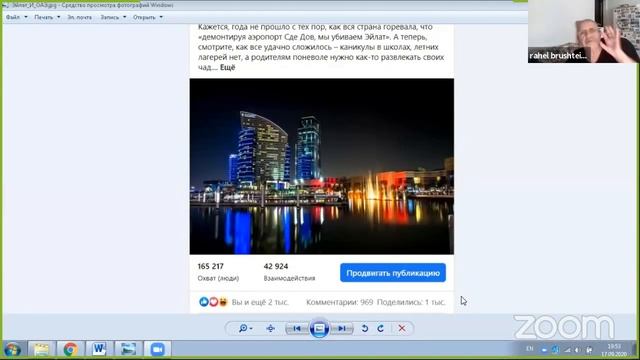Image resolution: width=640 pixels, height=360 pixels.
Task: Click the Actual Size fit icon
Action: click(270, 328)
